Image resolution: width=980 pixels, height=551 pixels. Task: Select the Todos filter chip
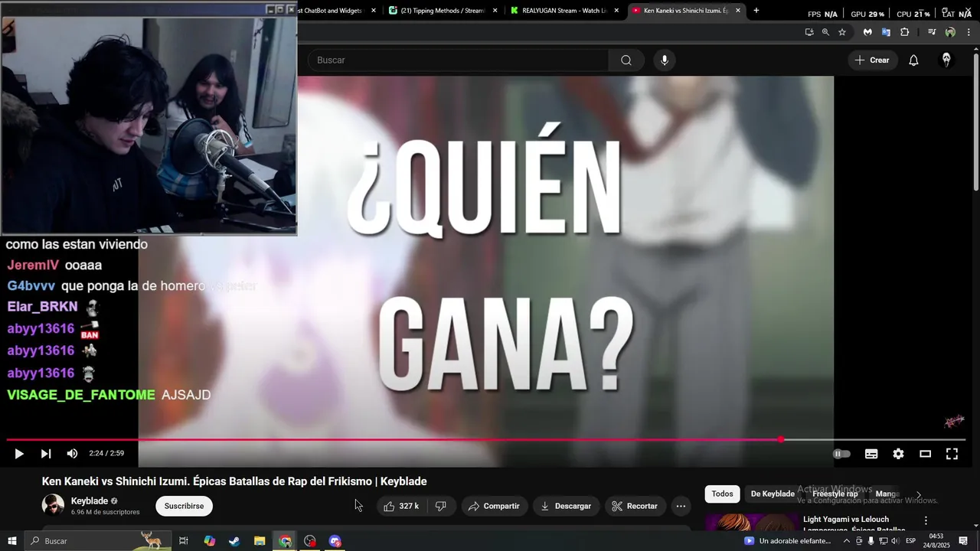click(722, 494)
